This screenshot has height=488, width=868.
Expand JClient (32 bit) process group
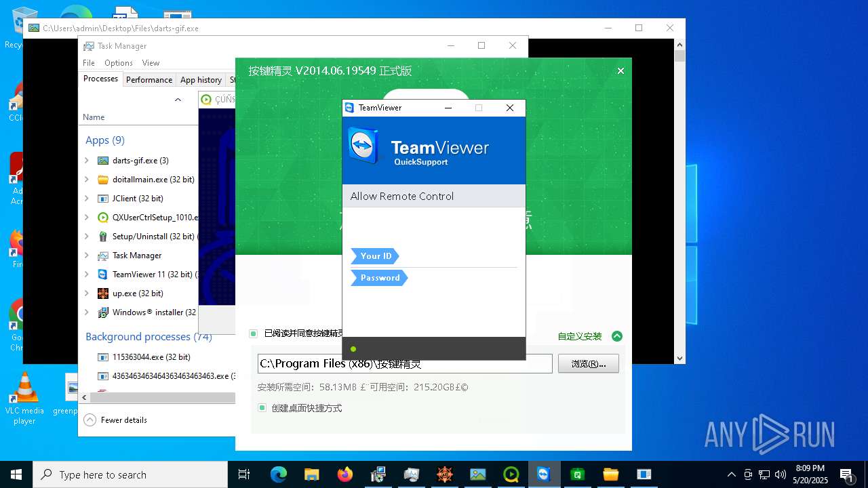click(x=87, y=199)
